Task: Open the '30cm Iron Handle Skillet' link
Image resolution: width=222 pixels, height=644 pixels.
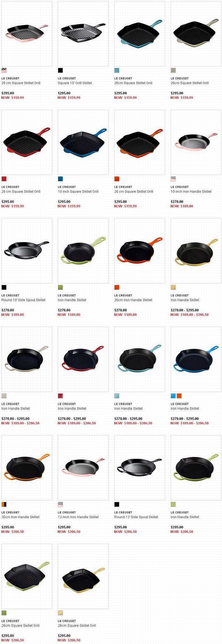Action: (20, 517)
